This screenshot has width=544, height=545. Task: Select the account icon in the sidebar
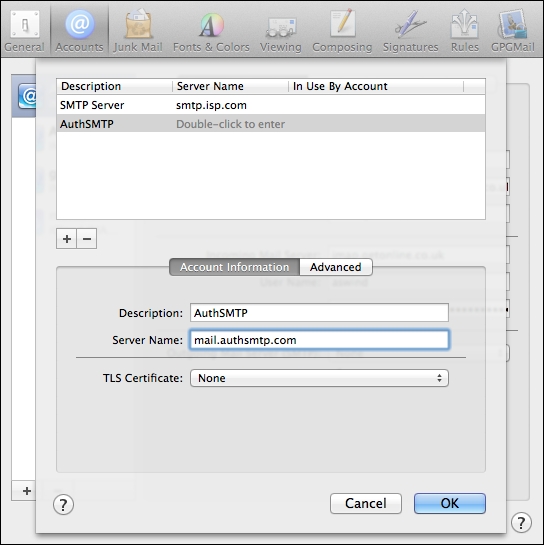click(x=28, y=96)
